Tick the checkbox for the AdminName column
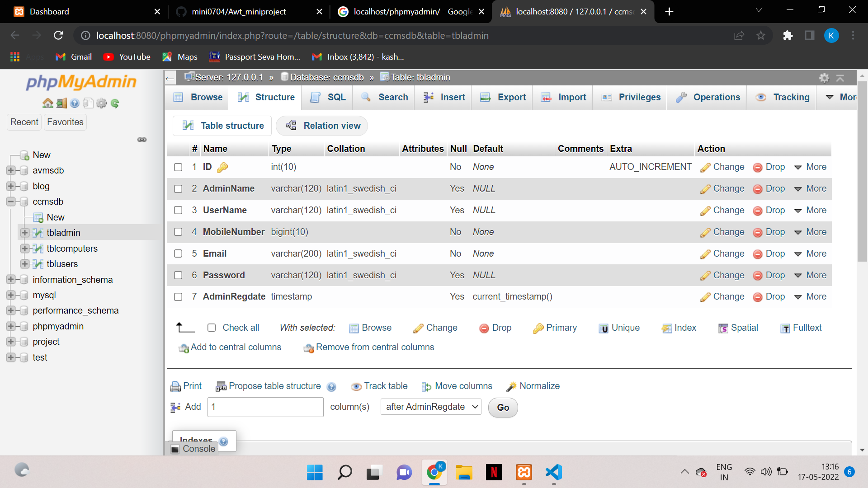The image size is (868, 488). click(178, 189)
